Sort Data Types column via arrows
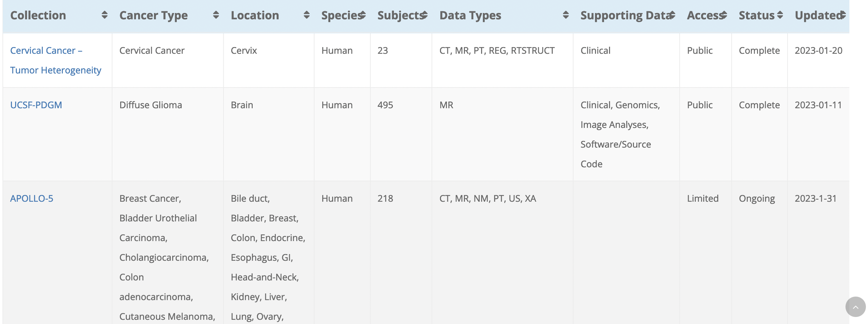This screenshot has height=324, width=868. click(x=565, y=15)
